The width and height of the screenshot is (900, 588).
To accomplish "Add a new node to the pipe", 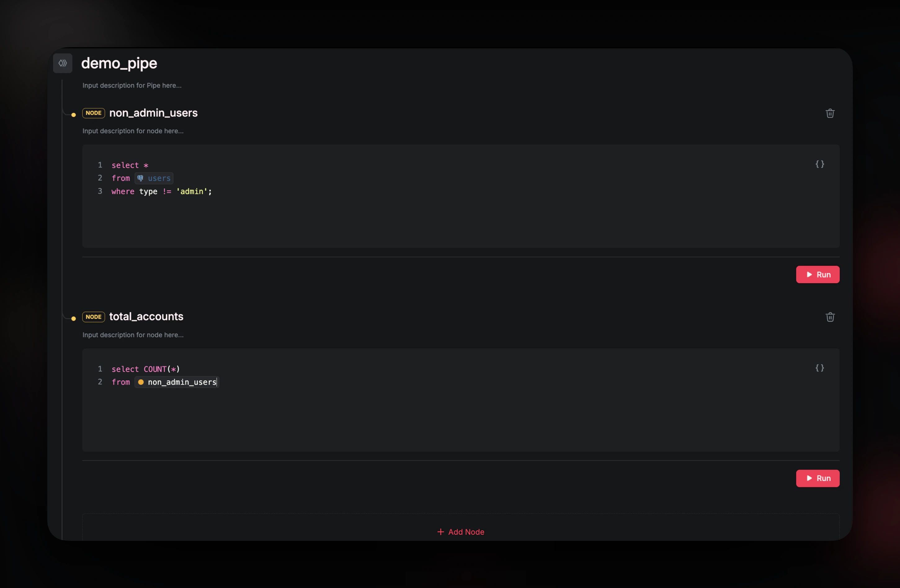I will tap(461, 532).
